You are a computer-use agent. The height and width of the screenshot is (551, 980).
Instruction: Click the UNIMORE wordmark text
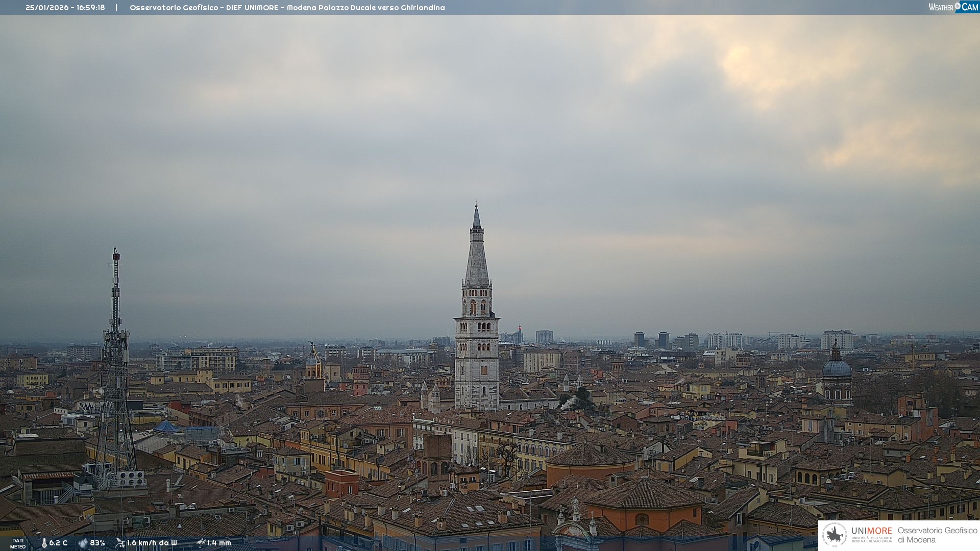871,531
